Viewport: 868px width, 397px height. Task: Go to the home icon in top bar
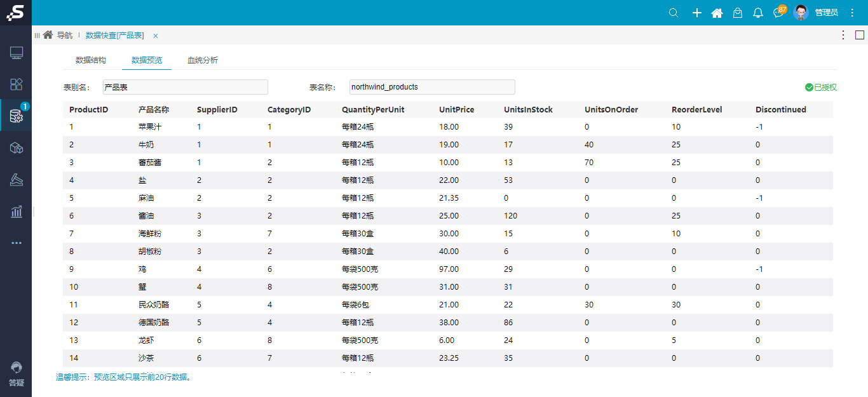click(717, 13)
